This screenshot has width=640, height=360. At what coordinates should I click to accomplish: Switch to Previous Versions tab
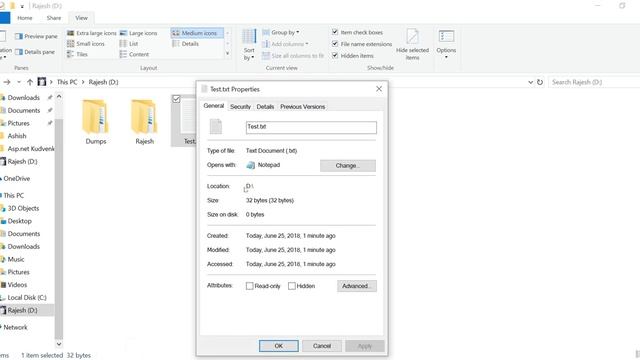coord(302,107)
